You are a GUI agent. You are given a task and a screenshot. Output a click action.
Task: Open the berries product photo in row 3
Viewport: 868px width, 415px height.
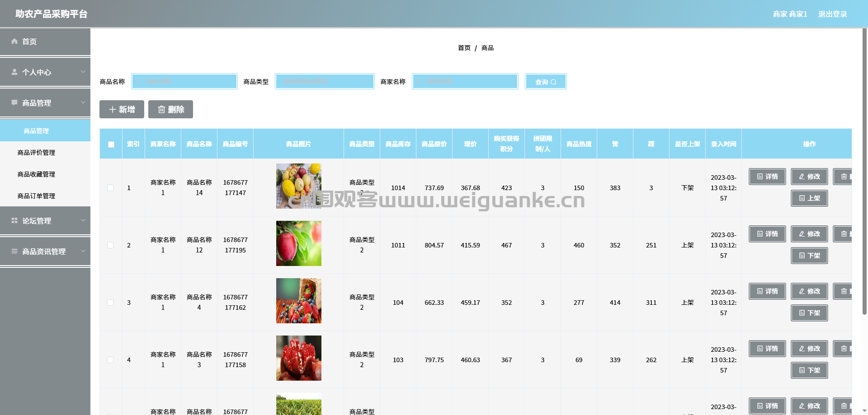tap(299, 301)
